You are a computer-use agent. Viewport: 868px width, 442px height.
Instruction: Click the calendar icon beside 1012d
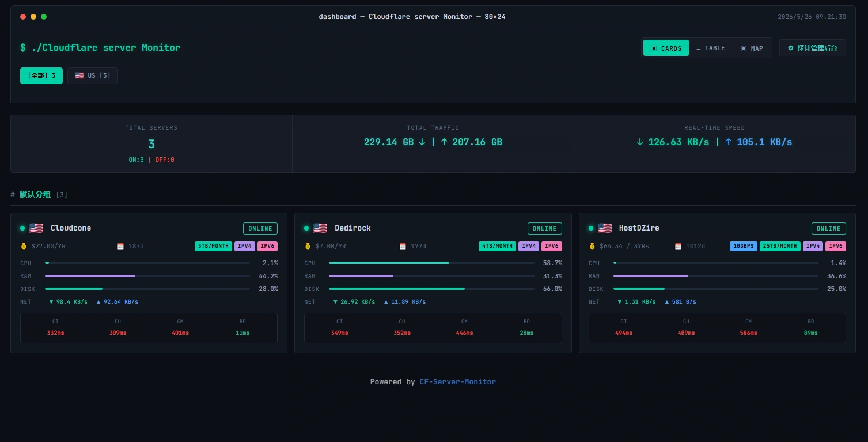click(x=678, y=246)
